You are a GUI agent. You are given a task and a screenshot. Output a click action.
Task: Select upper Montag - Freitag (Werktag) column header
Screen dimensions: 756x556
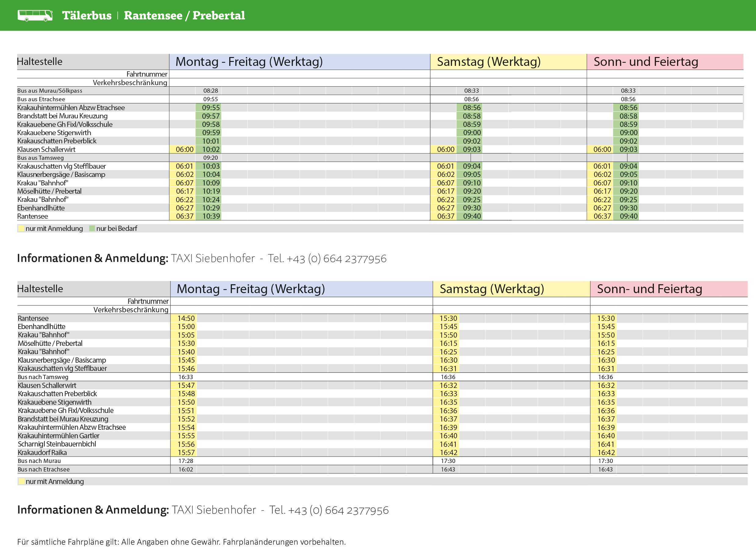[249, 62]
